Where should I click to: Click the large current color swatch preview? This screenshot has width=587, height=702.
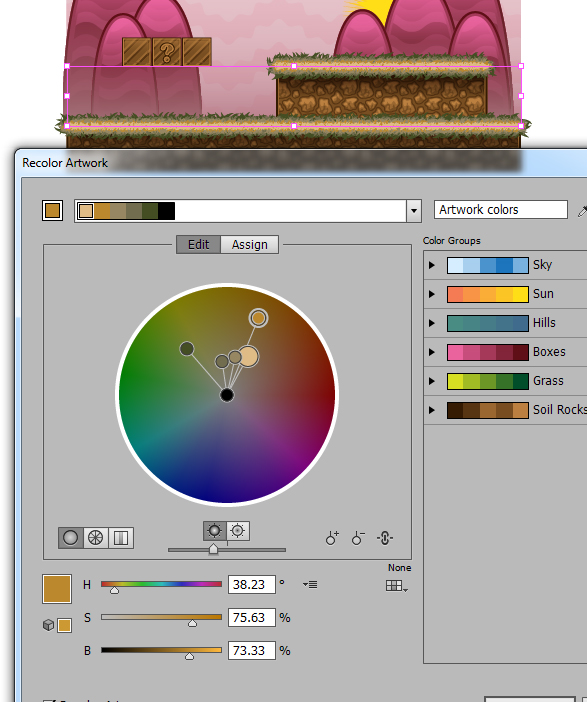tap(57, 589)
